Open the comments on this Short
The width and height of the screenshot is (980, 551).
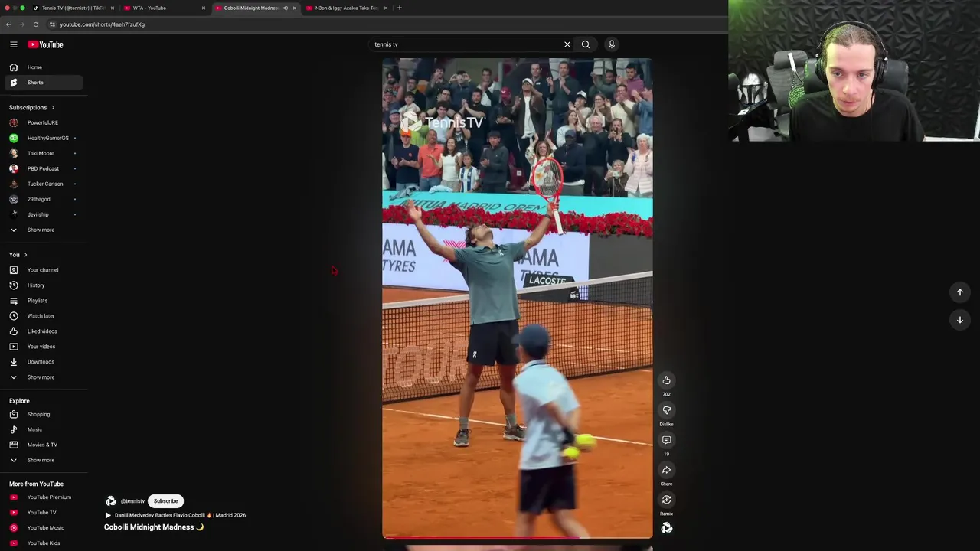[666, 440]
